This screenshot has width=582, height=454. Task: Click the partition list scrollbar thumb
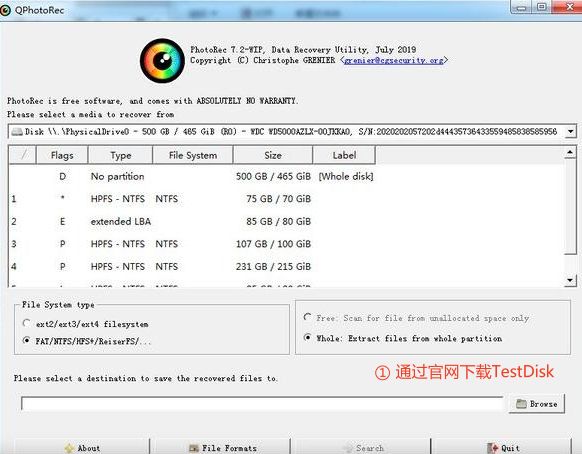pos(570,206)
